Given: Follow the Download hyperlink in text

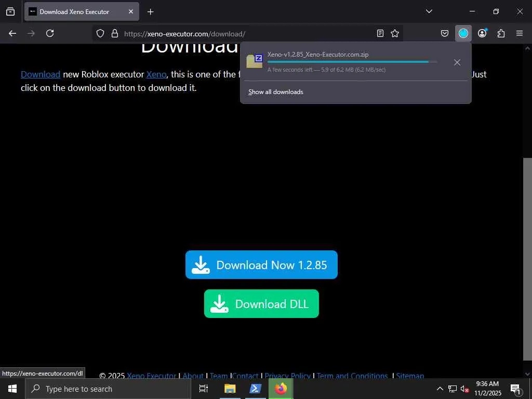Looking at the screenshot, I should (41, 74).
